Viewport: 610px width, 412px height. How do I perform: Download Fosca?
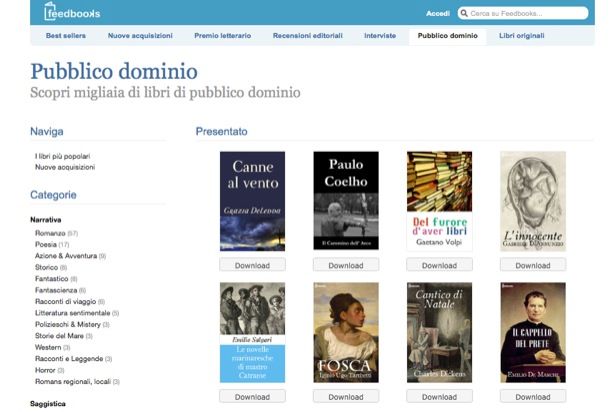tap(346, 396)
